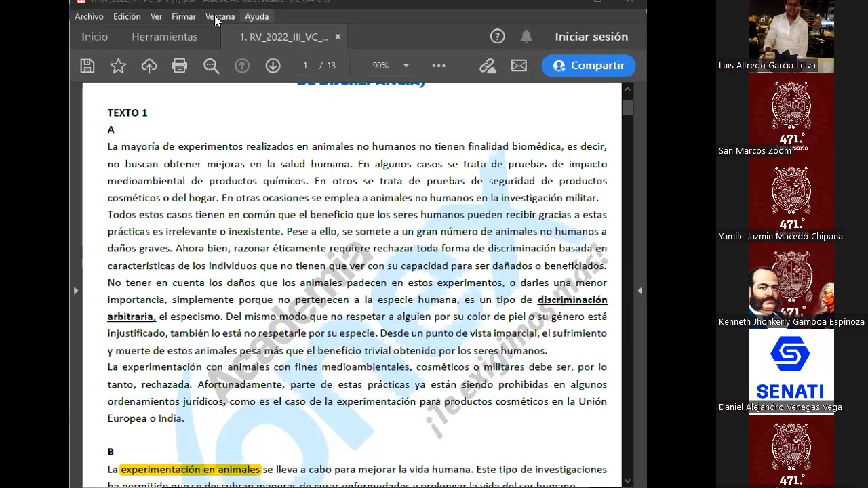868x488 pixels.
Task: Expand the left navigation pane arrow
Action: 75,290
